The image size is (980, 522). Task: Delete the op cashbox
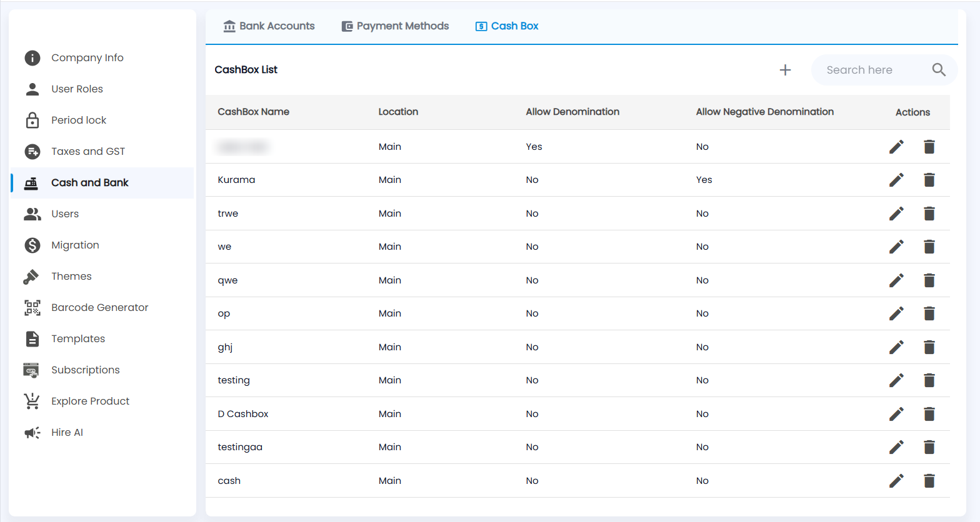point(929,313)
